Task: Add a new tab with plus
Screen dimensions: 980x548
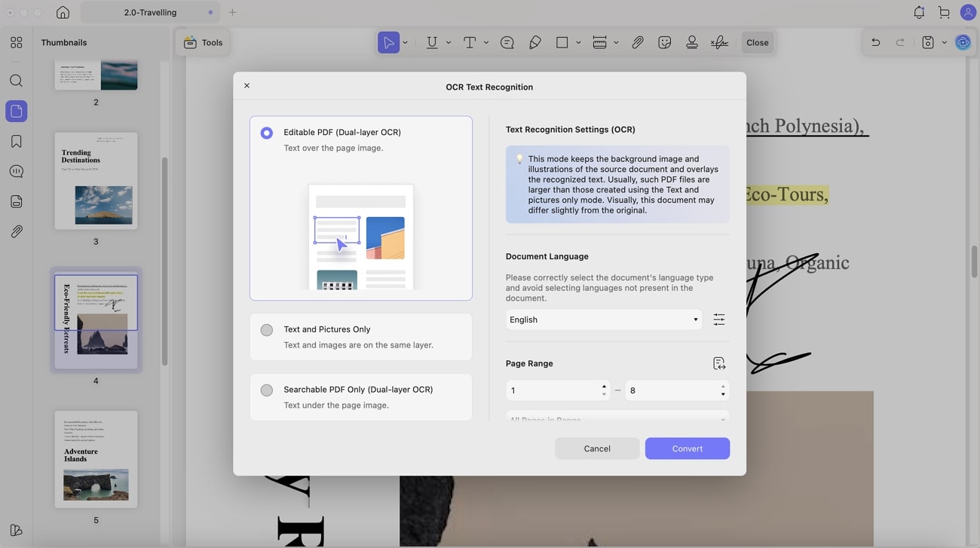Action: click(x=232, y=13)
